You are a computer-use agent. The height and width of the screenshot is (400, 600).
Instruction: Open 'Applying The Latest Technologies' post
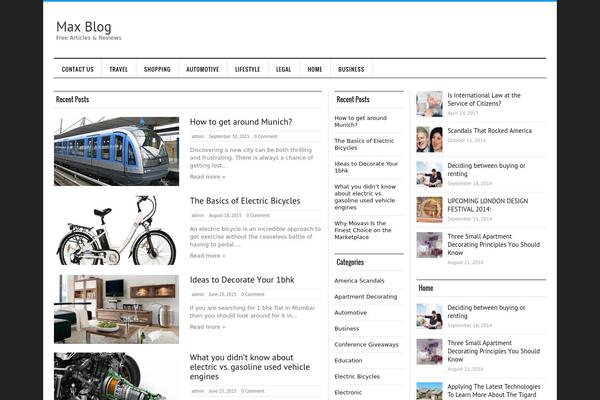click(x=494, y=390)
